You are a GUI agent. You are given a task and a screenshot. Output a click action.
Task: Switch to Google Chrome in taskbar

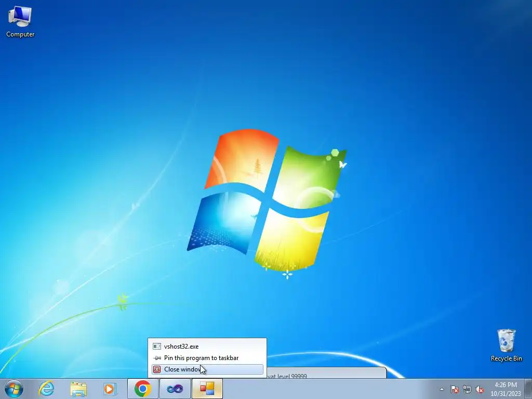[x=142, y=389]
